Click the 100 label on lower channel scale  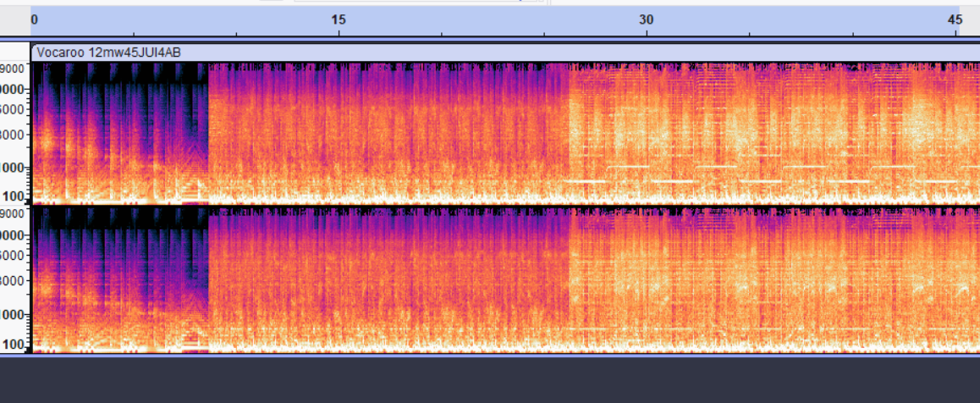click(13, 344)
